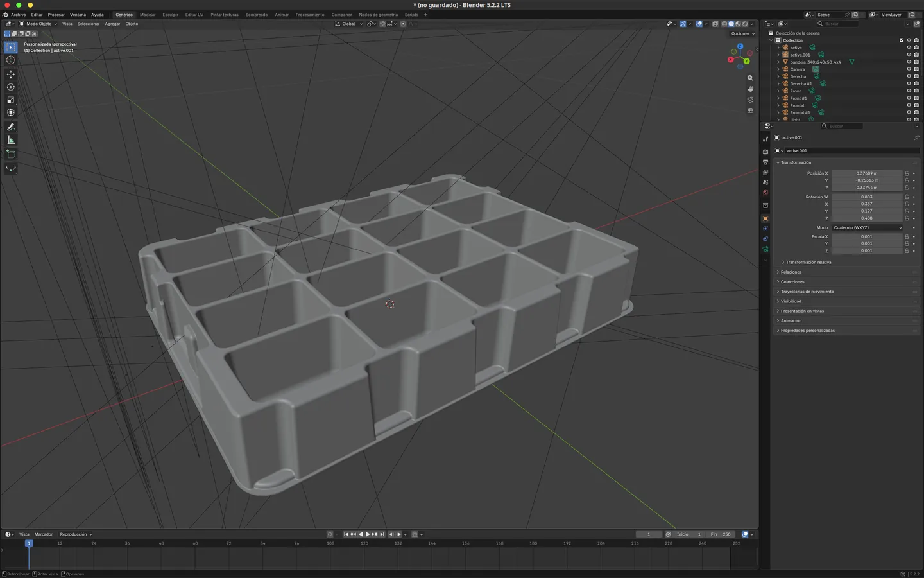Select the Annotate tool
This screenshot has height=578, width=924.
[x=11, y=127]
